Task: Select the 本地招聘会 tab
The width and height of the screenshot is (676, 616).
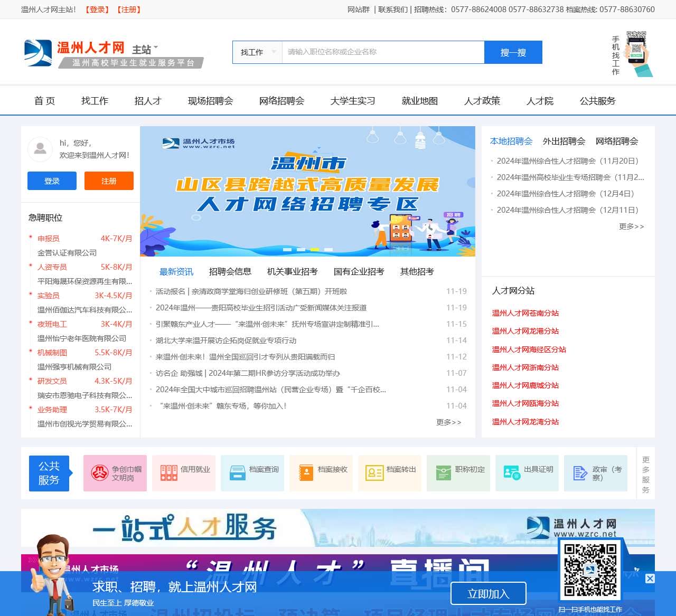Action: tap(511, 141)
